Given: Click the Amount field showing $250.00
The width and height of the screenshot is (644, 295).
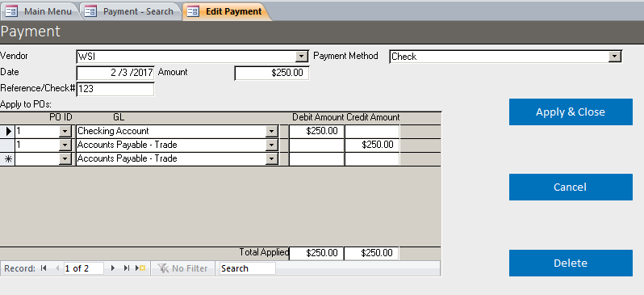Looking at the screenshot, I should 271,73.
